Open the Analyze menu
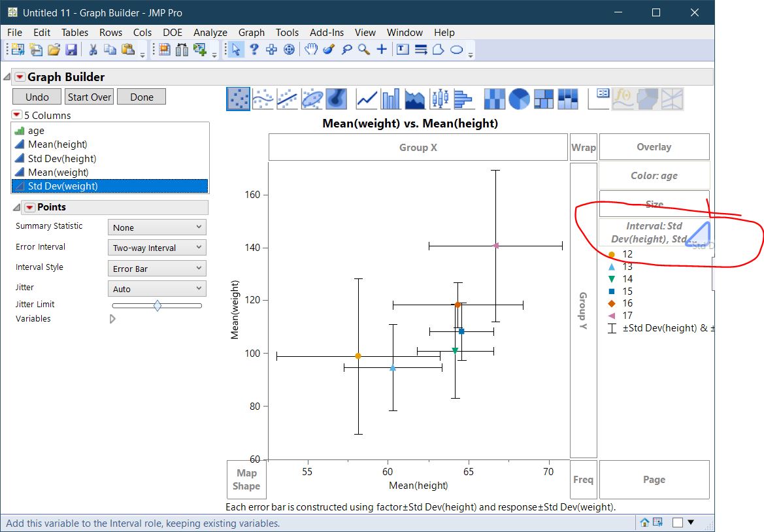 (x=210, y=32)
